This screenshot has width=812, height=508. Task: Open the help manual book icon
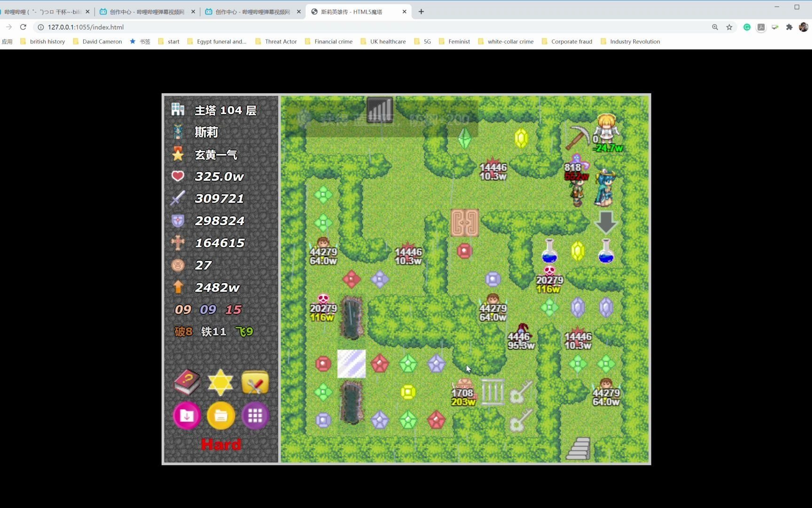click(x=186, y=382)
